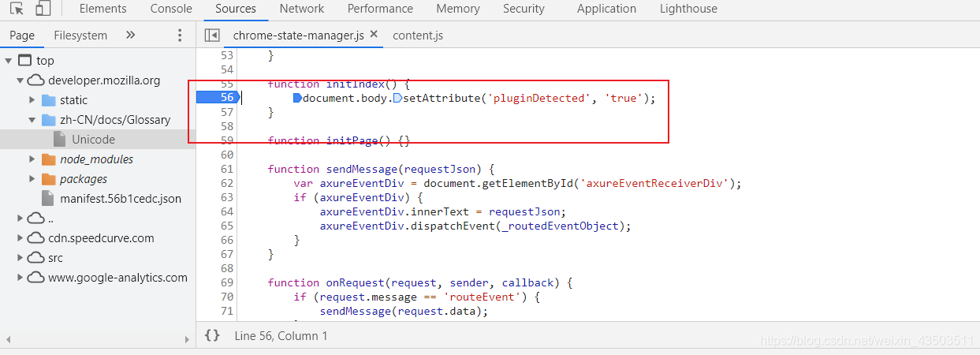Add a breakpoint at line 71
The height and width of the screenshot is (355, 980).
point(226,311)
